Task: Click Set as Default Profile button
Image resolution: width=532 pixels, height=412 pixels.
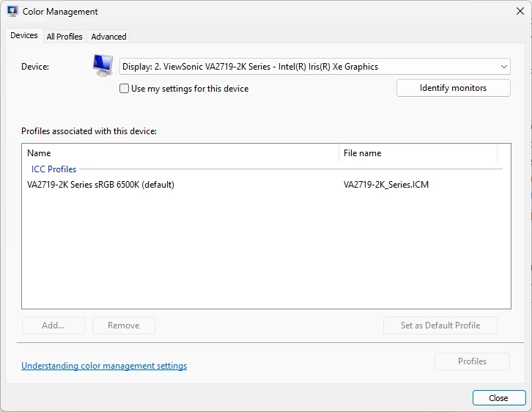Action: 440,325
